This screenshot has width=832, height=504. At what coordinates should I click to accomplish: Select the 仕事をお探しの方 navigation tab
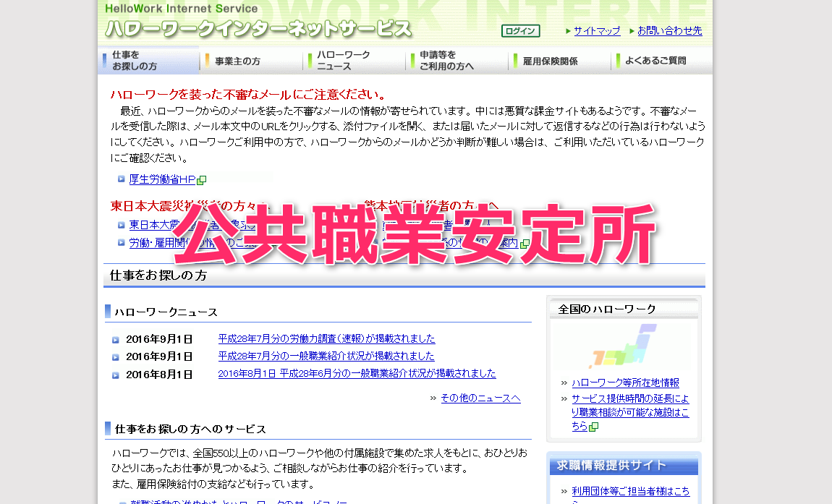(x=148, y=61)
